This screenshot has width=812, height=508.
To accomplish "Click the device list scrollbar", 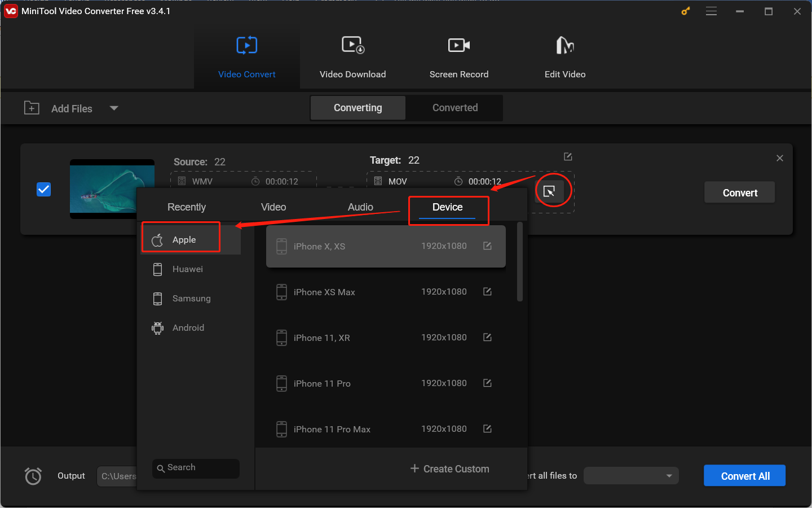I will click(x=520, y=262).
